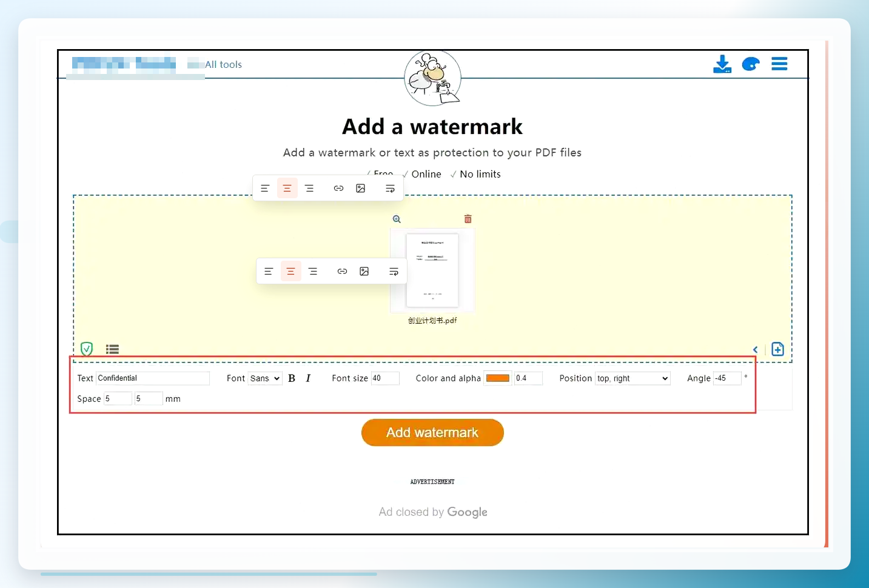Click the download icon in the header
This screenshot has width=869, height=588.
722,64
